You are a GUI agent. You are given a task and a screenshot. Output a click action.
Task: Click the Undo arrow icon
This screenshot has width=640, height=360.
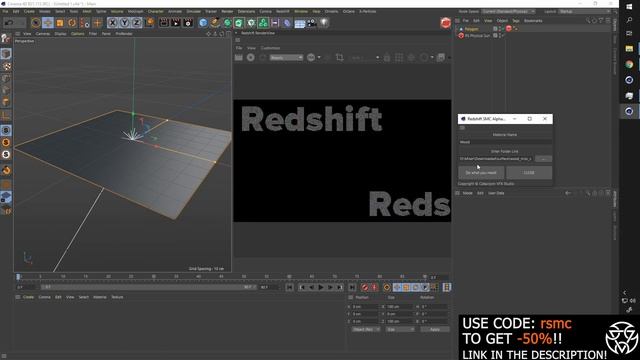point(9,23)
